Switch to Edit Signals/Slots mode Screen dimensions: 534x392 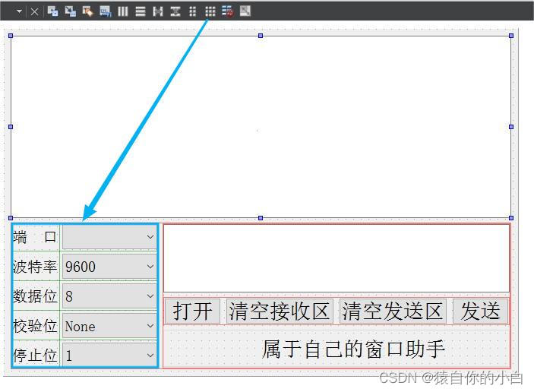(x=70, y=11)
